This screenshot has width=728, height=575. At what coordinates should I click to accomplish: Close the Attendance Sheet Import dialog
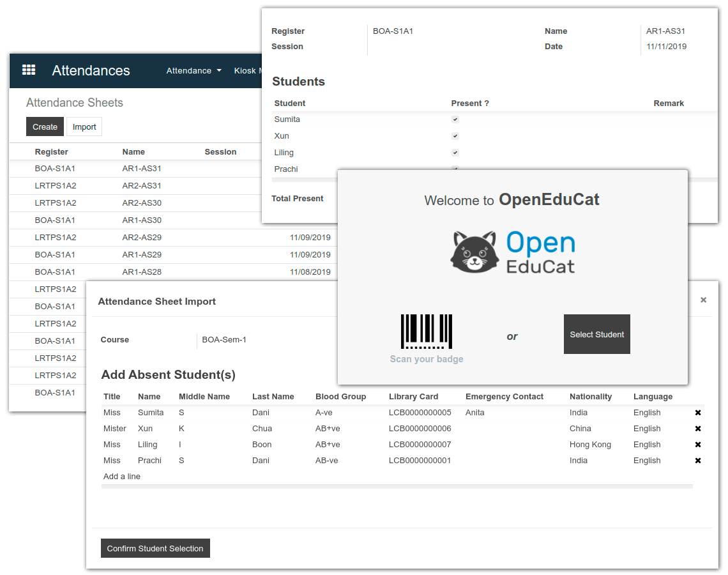(703, 300)
